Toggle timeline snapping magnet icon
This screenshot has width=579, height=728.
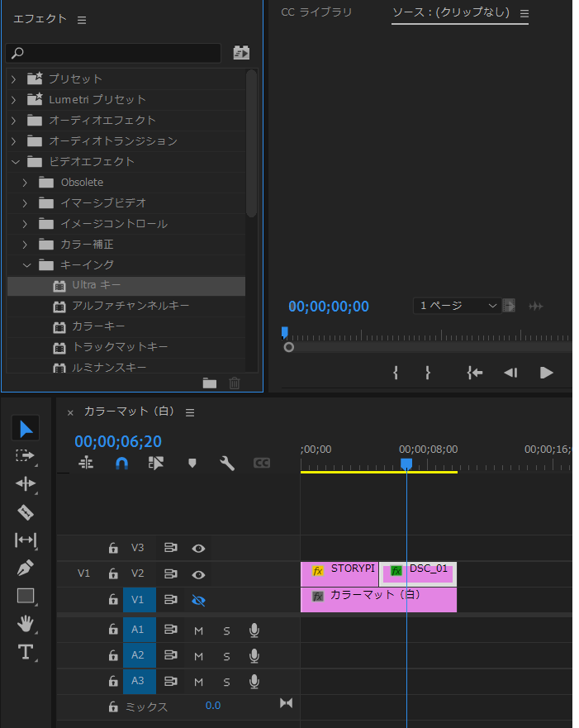pyautogui.click(x=121, y=464)
